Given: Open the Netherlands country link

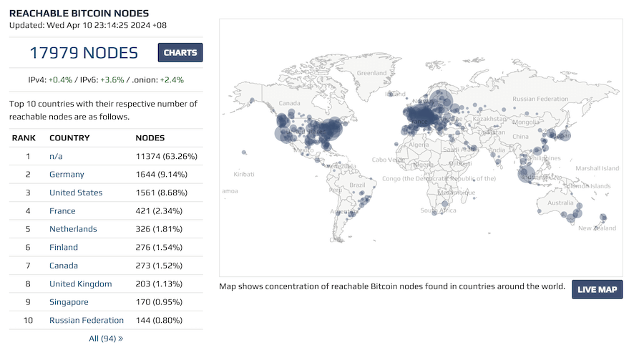Looking at the screenshot, I should (73, 229).
